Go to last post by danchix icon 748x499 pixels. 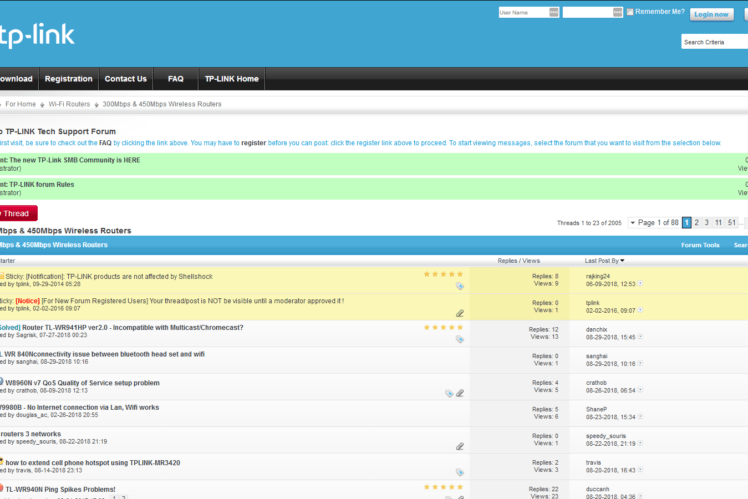641,337
